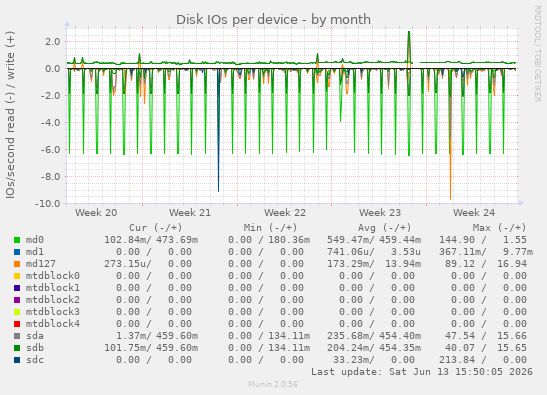Click the 'Cur (-/+)' column header
Screen dimensions: 547x395
(x=156, y=228)
